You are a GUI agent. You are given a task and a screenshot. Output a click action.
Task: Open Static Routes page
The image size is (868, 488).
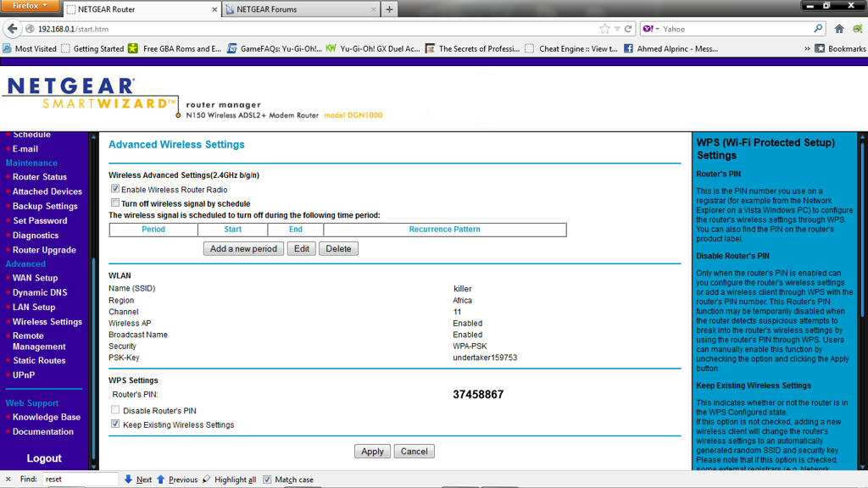pyautogui.click(x=39, y=360)
